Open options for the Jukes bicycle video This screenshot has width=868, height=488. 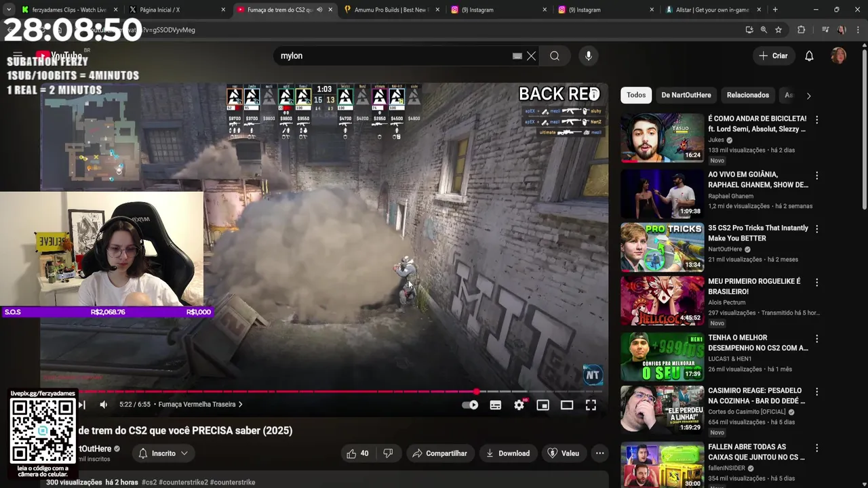click(x=816, y=119)
